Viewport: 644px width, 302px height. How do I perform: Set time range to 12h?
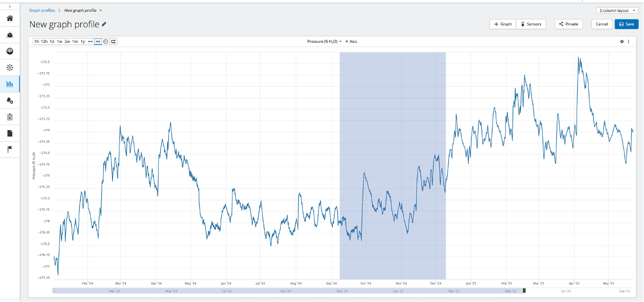coord(44,41)
